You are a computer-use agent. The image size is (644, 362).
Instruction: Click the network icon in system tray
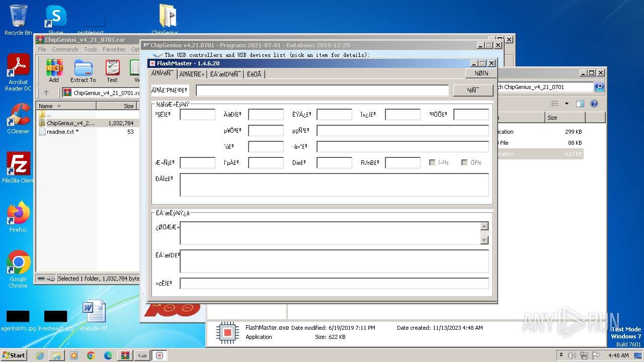click(x=585, y=355)
